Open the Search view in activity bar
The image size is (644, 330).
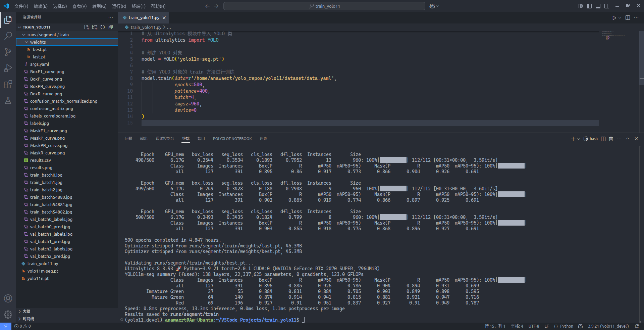click(8, 36)
